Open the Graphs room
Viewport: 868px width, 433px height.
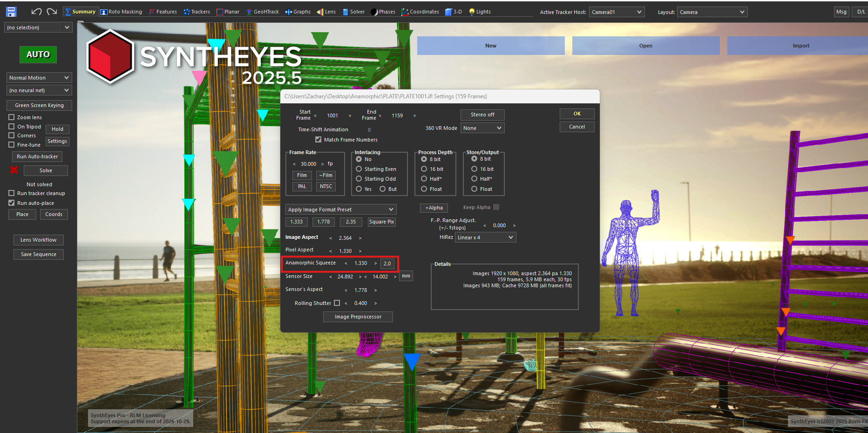click(298, 12)
